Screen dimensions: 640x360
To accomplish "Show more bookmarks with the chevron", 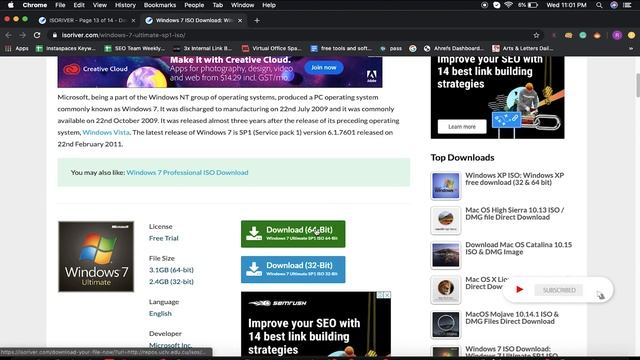I will click(x=631, y=48).
